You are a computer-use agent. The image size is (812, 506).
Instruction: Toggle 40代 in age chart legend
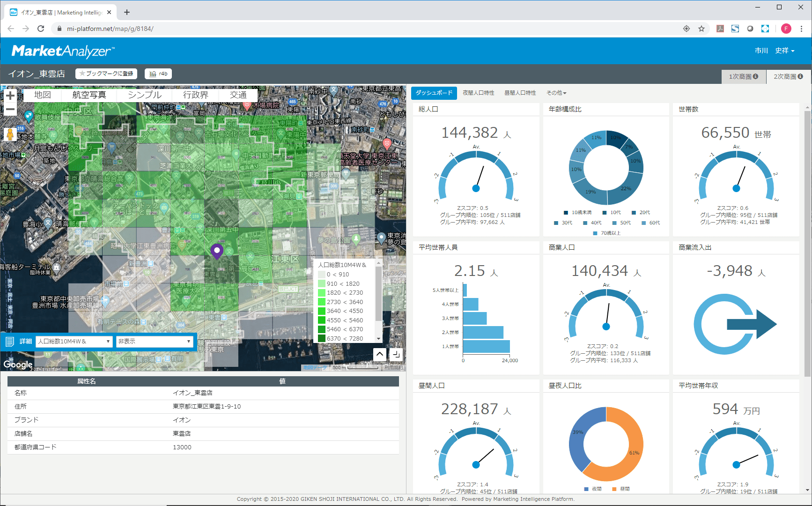(592, 223)
